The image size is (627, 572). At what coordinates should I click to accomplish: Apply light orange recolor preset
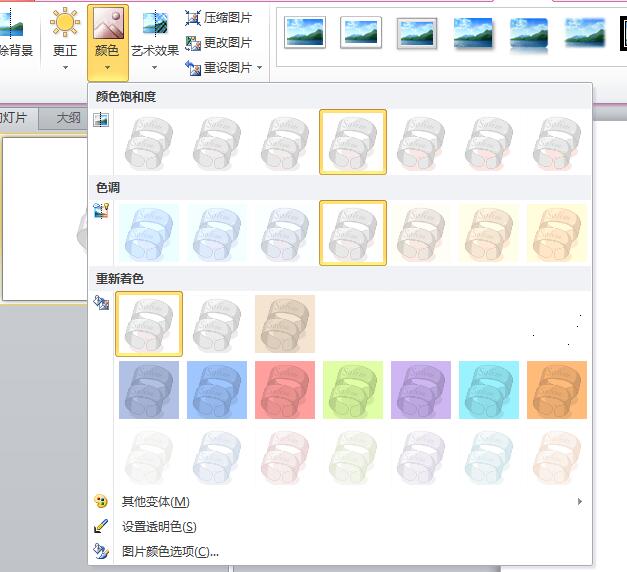click(557, 457)
